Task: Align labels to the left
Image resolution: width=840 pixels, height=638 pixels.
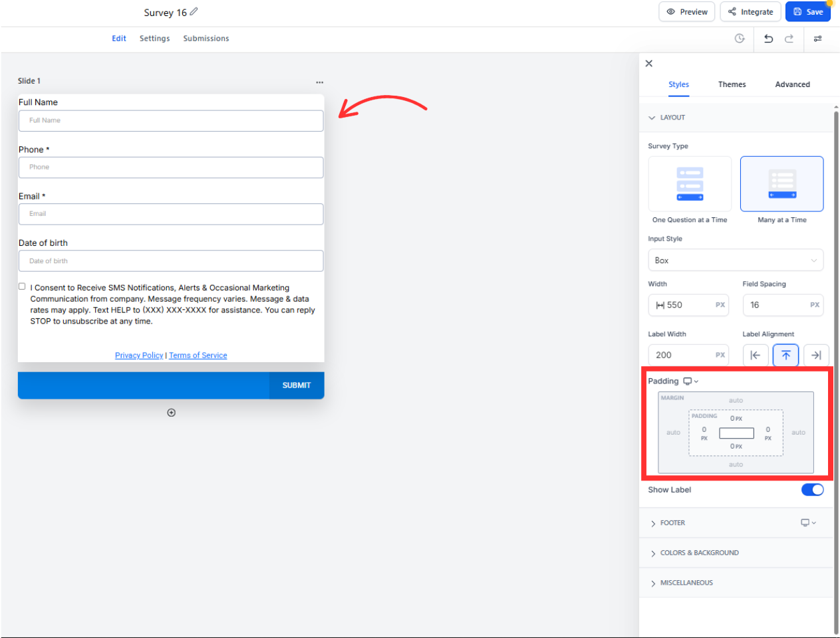Action: [x=755, y=355]
